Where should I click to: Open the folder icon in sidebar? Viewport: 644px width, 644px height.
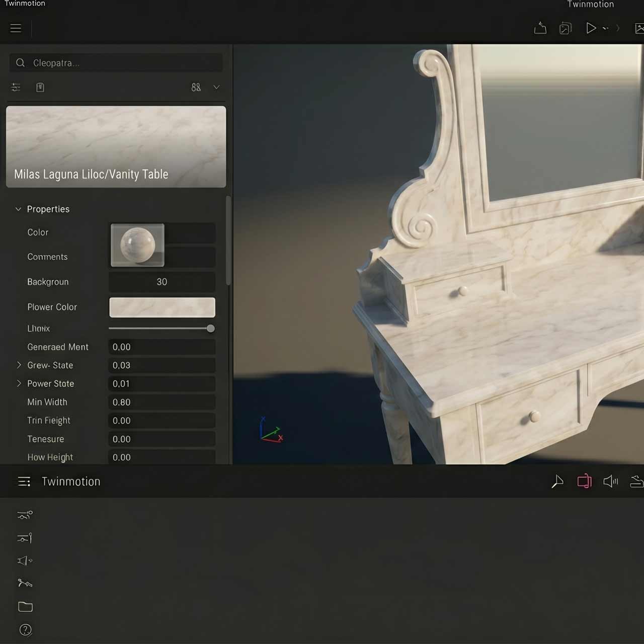tap(25, 607)
